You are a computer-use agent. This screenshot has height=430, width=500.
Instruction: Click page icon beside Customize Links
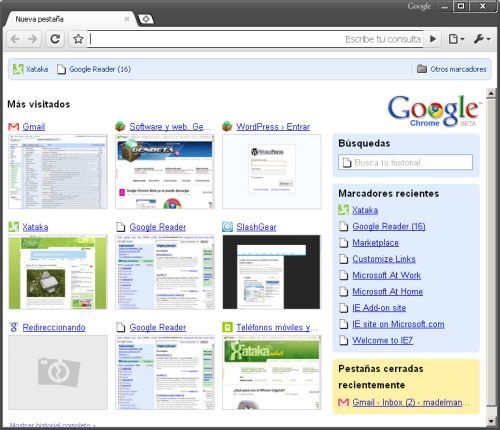[343, 259]
